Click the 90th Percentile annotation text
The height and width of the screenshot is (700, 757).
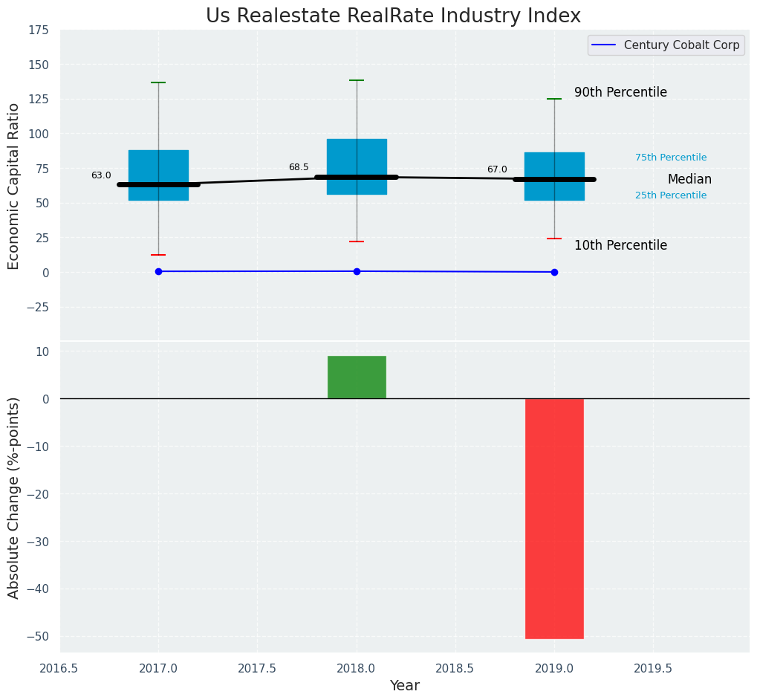tap(620, 93)
